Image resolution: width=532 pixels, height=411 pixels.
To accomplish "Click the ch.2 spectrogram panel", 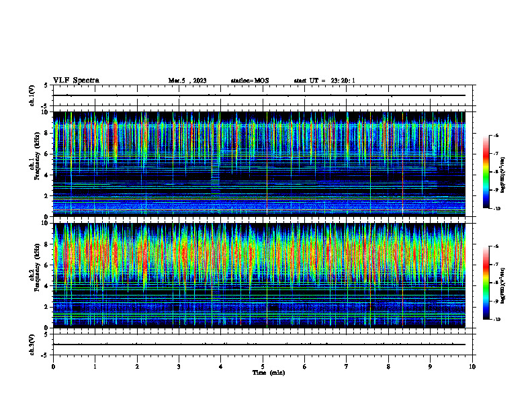I will point(259,275).
